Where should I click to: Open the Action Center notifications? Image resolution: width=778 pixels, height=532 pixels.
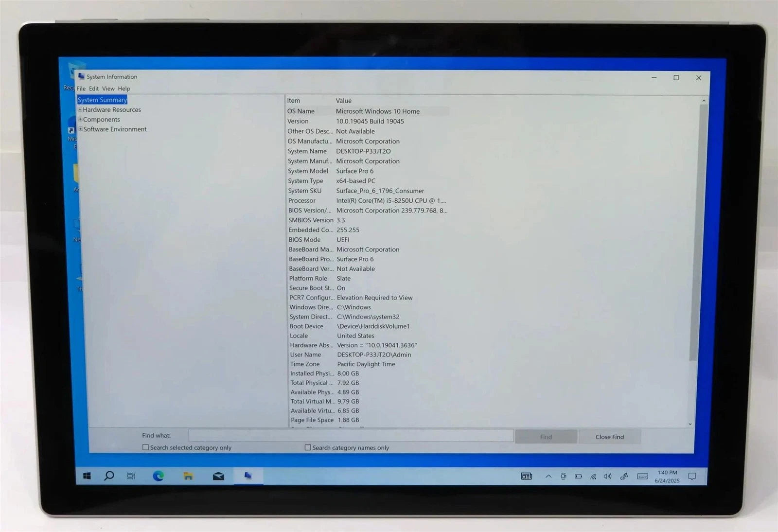click(692, 476)
